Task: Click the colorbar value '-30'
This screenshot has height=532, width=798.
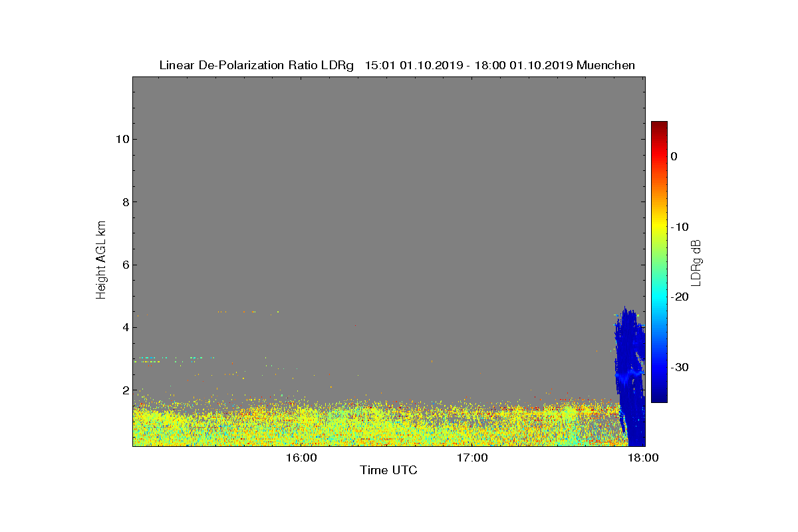Action: (x=679, y=367)
